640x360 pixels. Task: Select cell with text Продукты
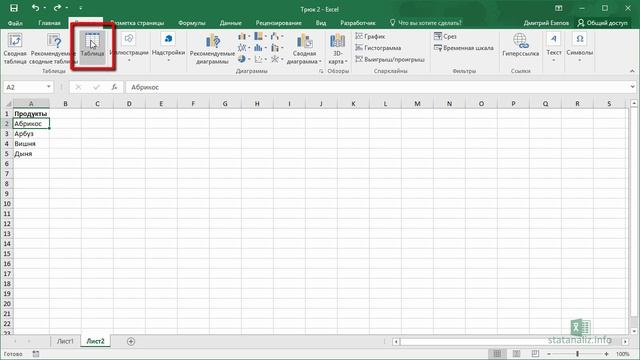coord(31,113)
